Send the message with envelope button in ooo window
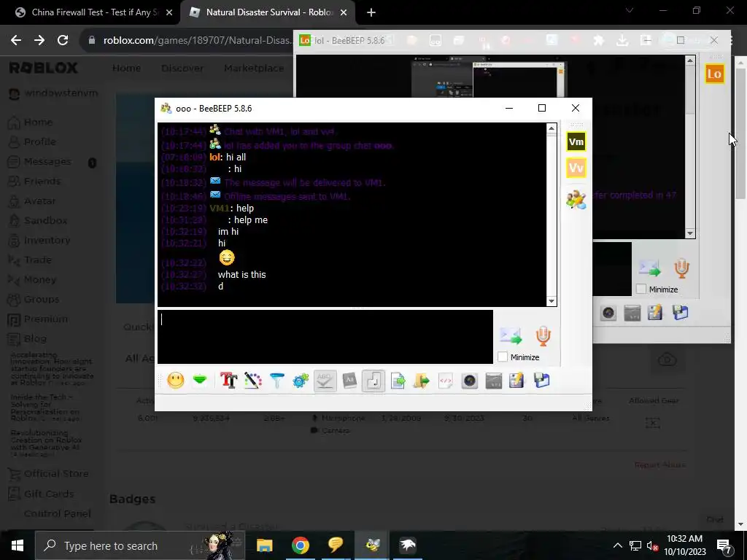The height and width of the screenshot is (560, 747). (x=511, y=335)
